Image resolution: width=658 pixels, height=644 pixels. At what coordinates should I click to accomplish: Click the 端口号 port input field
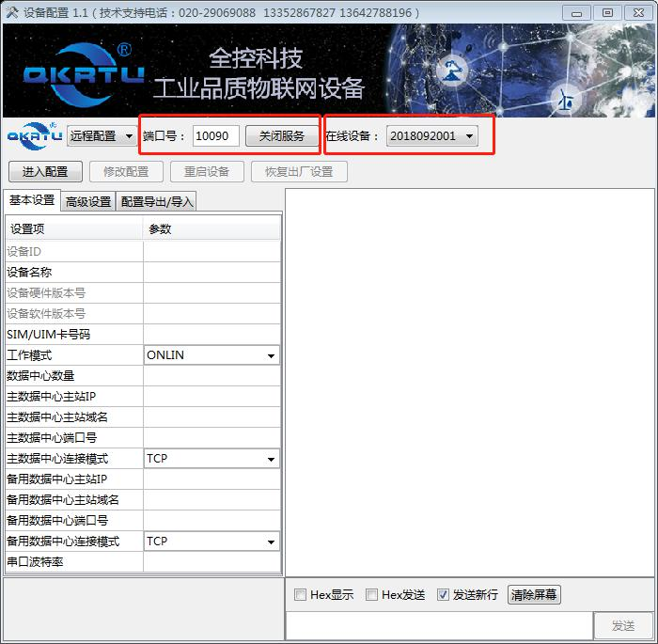[215, 136]
